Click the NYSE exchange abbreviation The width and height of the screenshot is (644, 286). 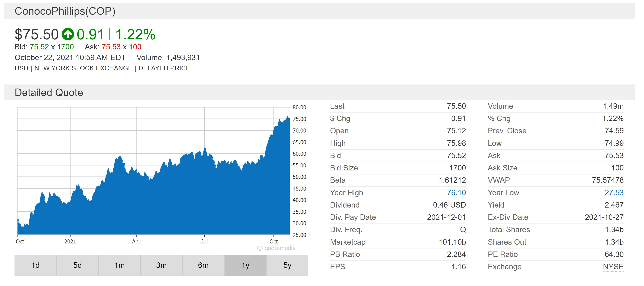click(613, 267)
